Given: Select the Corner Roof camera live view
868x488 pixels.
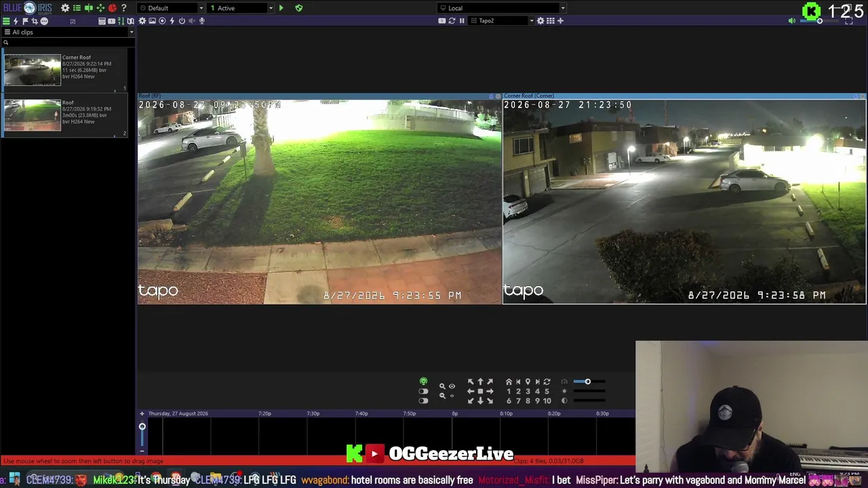Looking at the screenshot, I should point(684,202).
